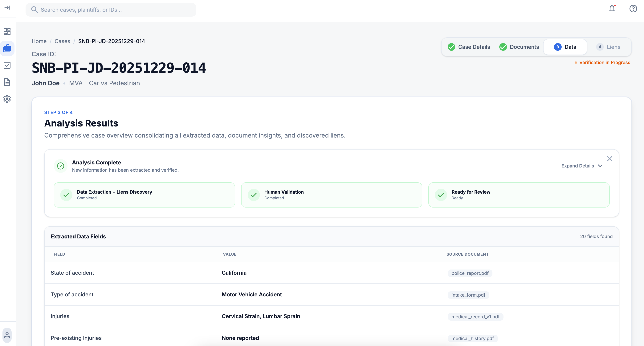Toggle the Case Details completion checkmark
Screen dimensions: 644x346
(451, 47)
